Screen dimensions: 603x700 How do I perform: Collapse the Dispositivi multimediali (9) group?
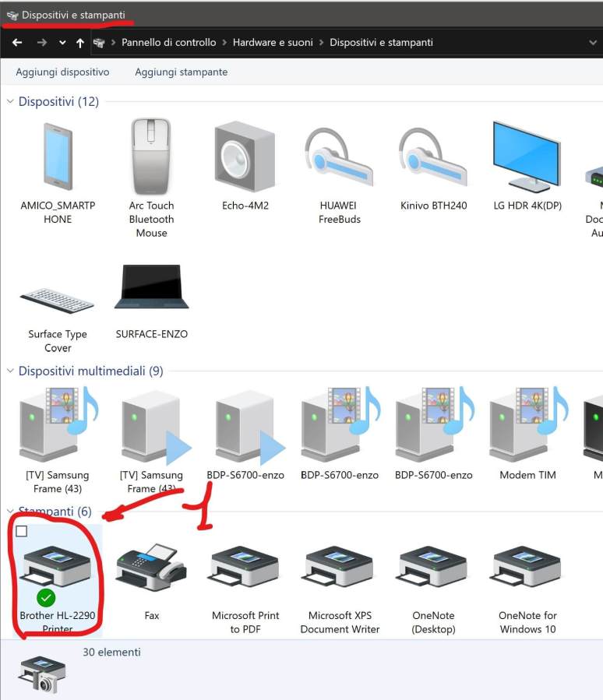11,371
